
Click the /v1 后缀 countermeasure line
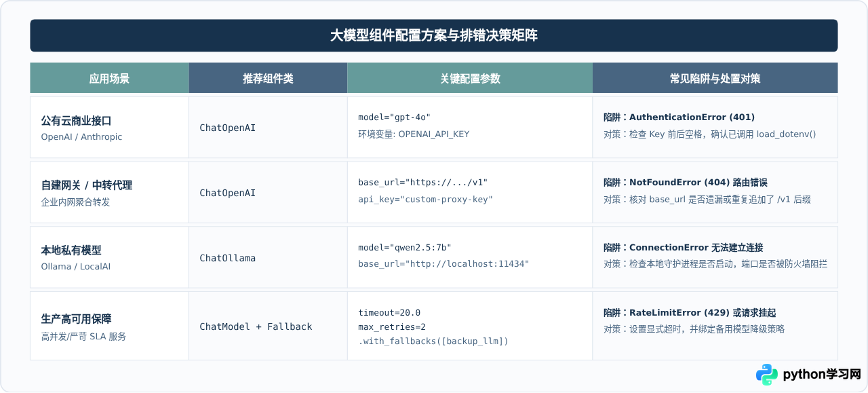pos(707,199)
